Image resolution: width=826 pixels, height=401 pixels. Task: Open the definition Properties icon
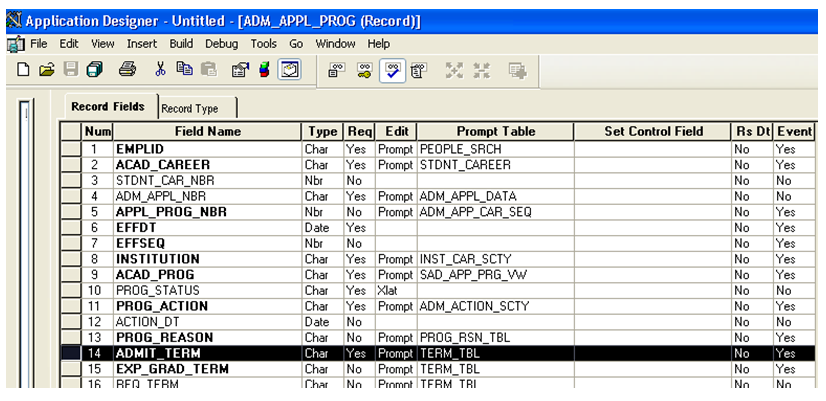pos(240,70)
